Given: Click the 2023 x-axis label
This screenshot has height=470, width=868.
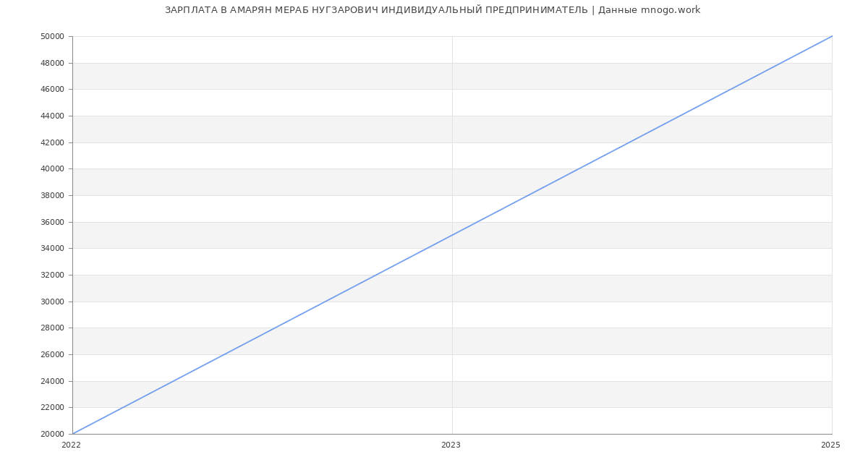Looking at the screenshot, I should tap(451, 445).
